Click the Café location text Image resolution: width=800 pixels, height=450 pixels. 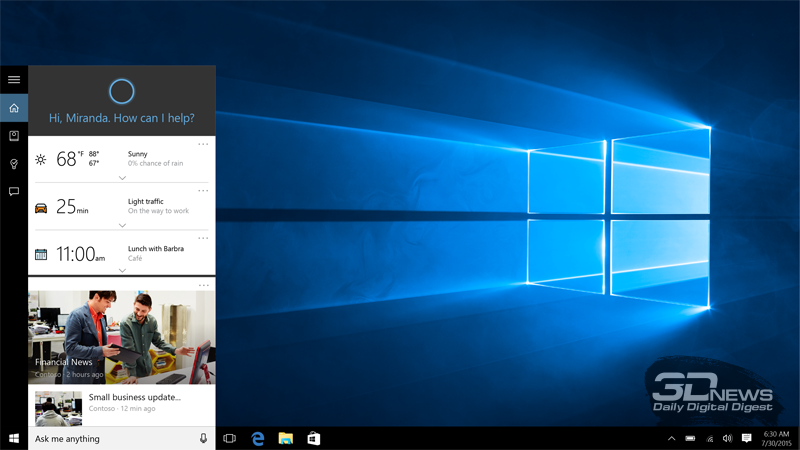[135, 258]
